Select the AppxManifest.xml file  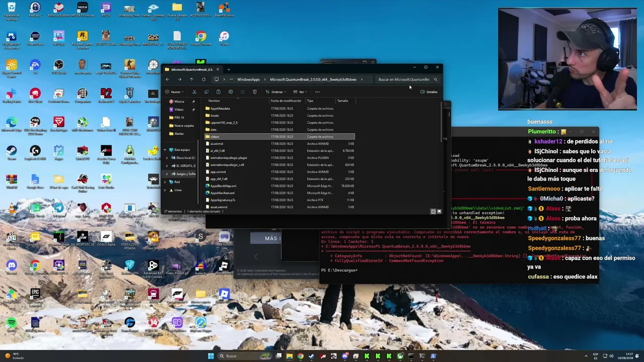click(x=280, y=193)
